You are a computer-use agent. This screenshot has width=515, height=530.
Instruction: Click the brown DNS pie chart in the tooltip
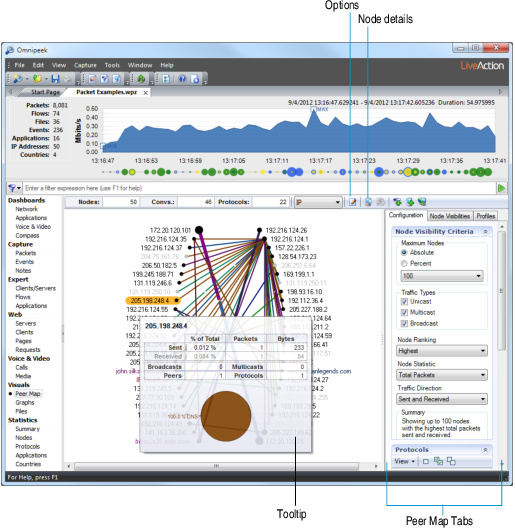(x=226, y=416)
